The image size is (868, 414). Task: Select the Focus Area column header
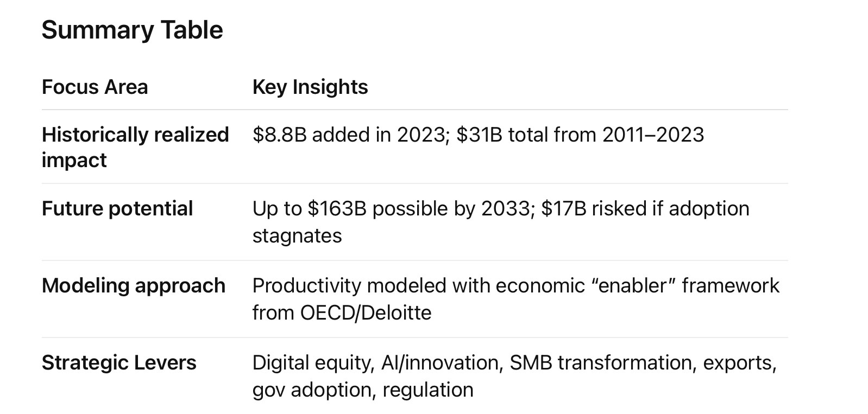pyautogui.click(x=95, y=87)
